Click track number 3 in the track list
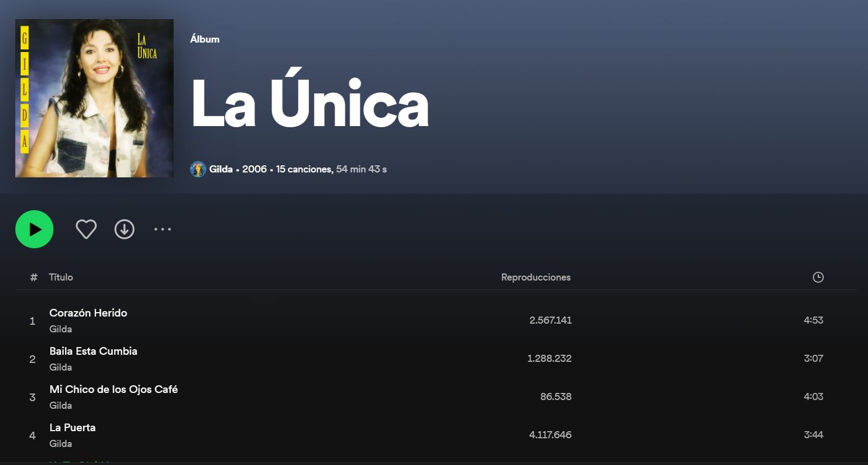This screenshot has width=868, height=465. [x=32, y=397]
